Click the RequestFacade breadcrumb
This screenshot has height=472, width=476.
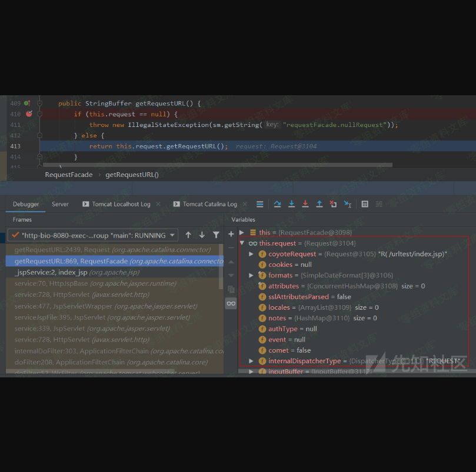(x=69, y=175)
